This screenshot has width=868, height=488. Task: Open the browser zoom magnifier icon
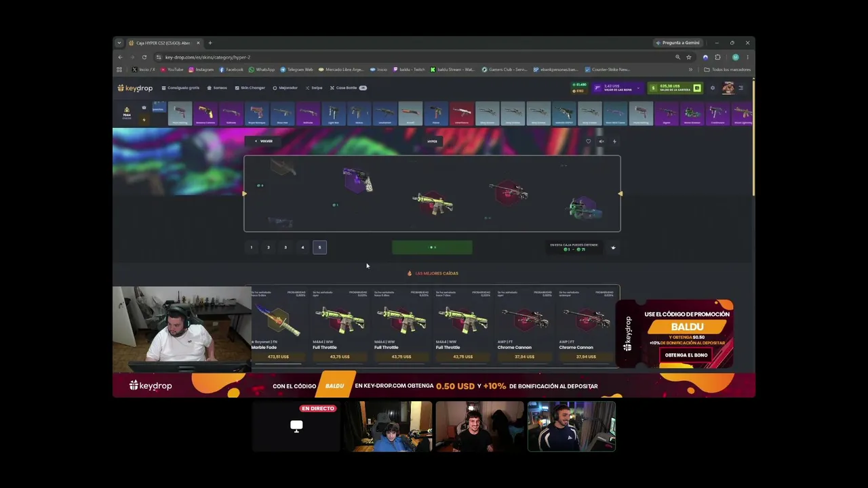(677, 57)
